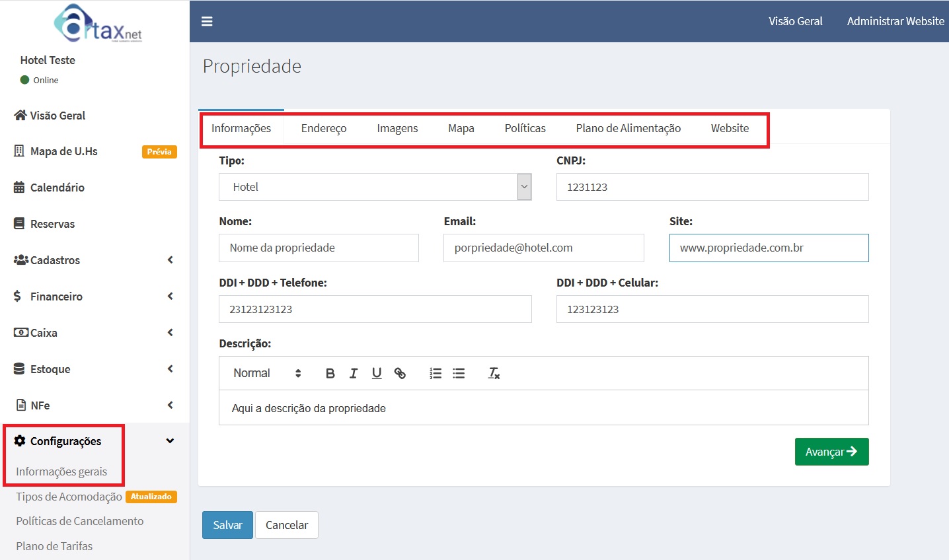Screen dimensions: 949x560
Task: Click the NFe document icon
Action: pyautogui.click(x=21, y=405)
